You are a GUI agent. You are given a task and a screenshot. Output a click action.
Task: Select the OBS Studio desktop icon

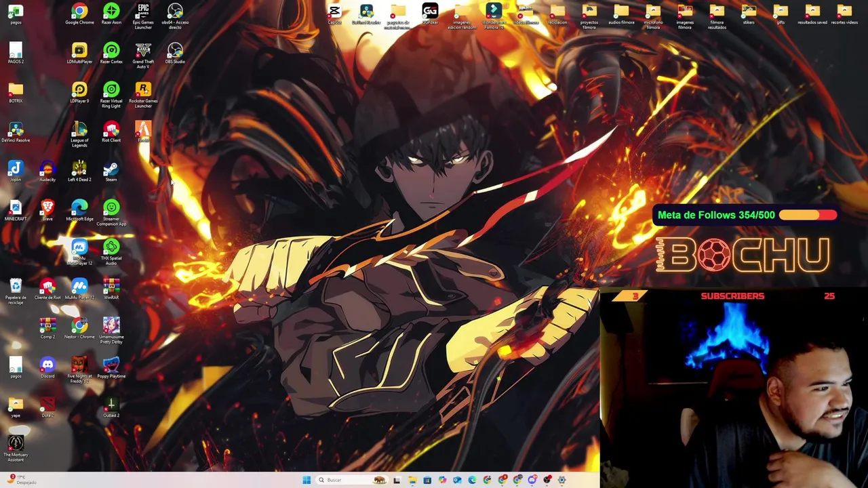click(x=175, y=54)
